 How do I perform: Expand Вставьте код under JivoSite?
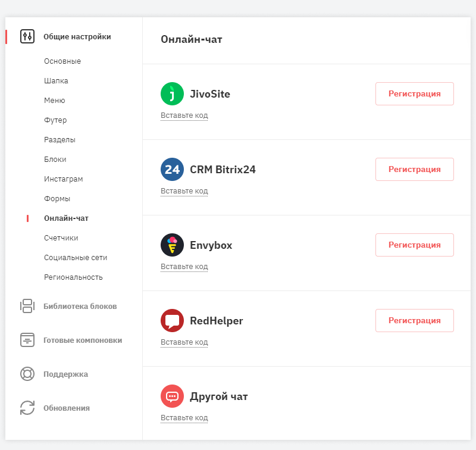pyautogui.click(x=184, y=115)
